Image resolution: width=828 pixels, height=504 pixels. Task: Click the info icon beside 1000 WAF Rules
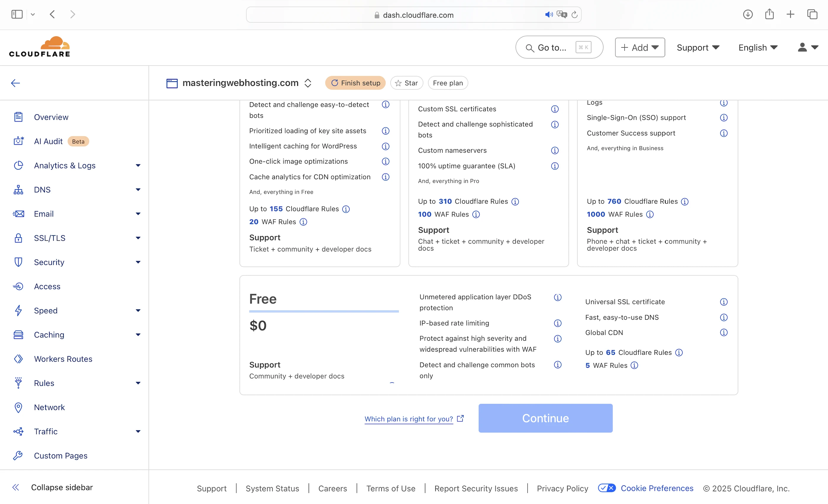(x=650, y=214)
